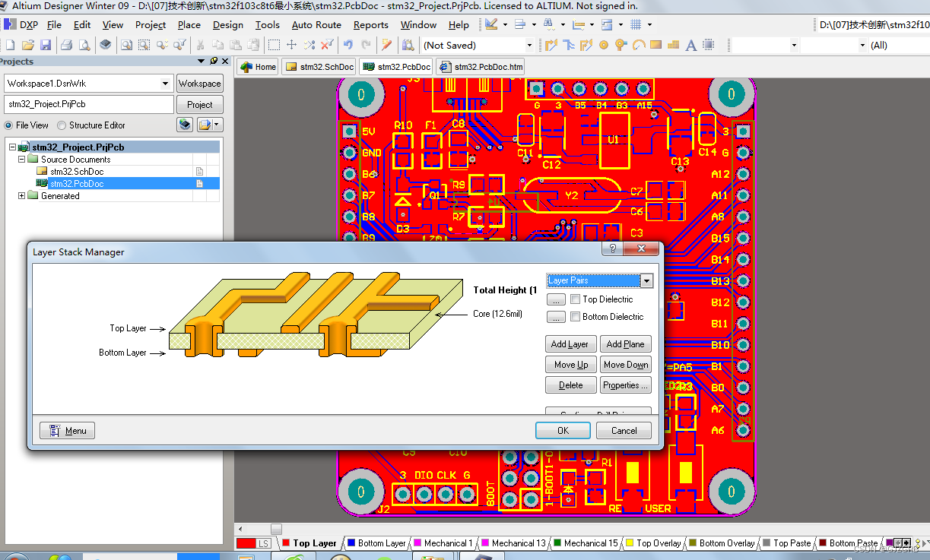Image resolution: width=930 pixels, height=560 pixels.
Task: Select the Top Overlay layer tab
Action: [x=653, y=543]
